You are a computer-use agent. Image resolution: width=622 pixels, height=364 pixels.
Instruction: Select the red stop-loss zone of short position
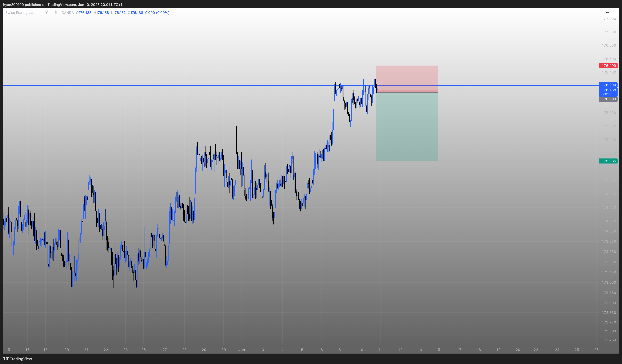[x=407, y=79]
